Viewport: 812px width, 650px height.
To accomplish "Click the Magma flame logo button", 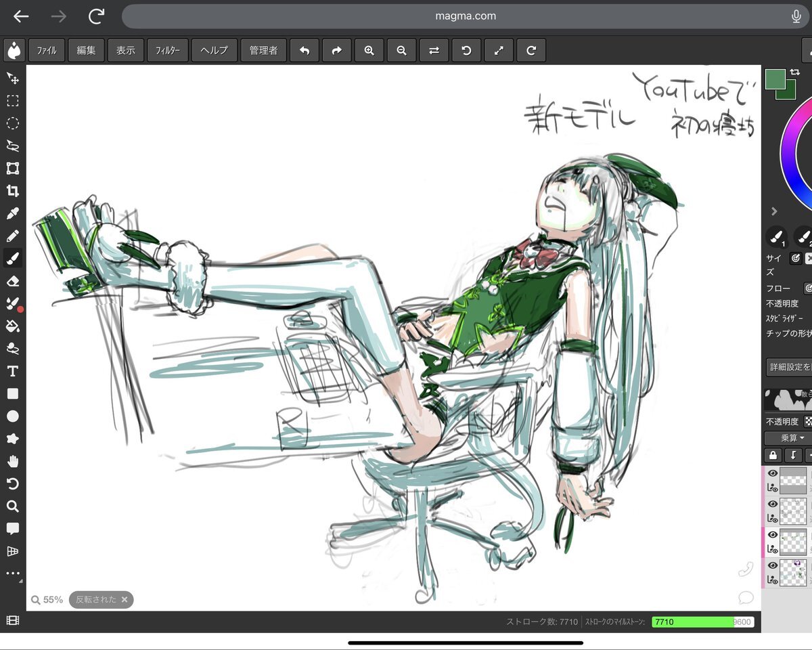I will (x=14, y=50).
